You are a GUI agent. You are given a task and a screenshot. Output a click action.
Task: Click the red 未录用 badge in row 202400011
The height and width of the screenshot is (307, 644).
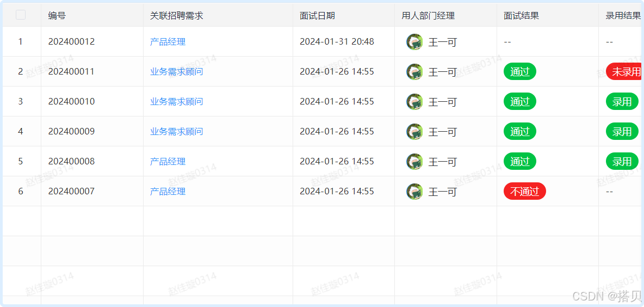(x=624, y=71)
